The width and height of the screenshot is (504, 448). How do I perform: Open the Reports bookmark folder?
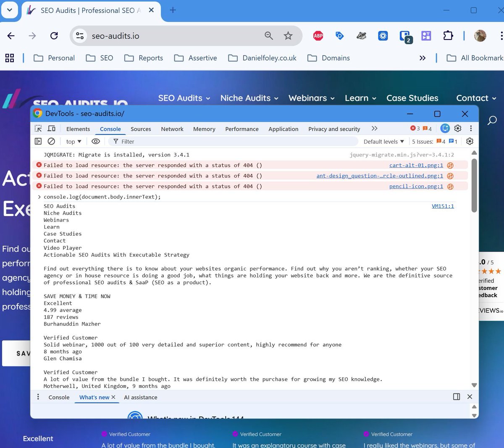(144, 58)
